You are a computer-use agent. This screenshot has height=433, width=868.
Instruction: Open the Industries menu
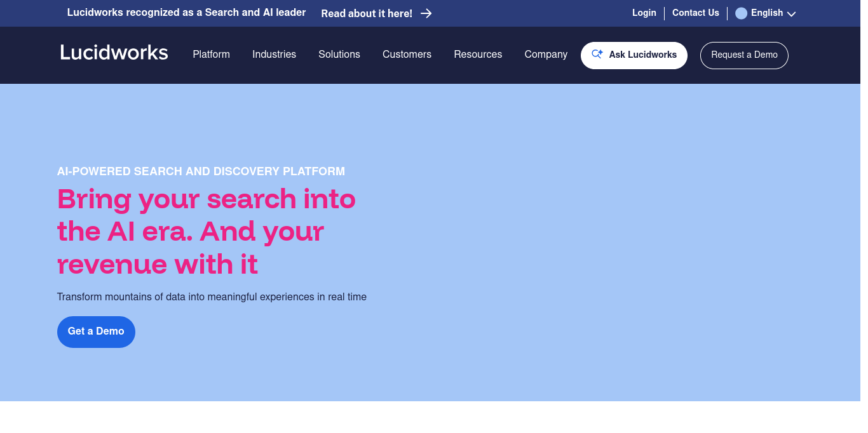pos(274,55)
